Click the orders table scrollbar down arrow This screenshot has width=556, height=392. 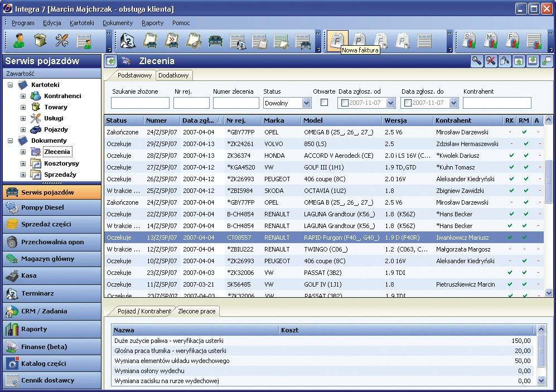[549, 293]
